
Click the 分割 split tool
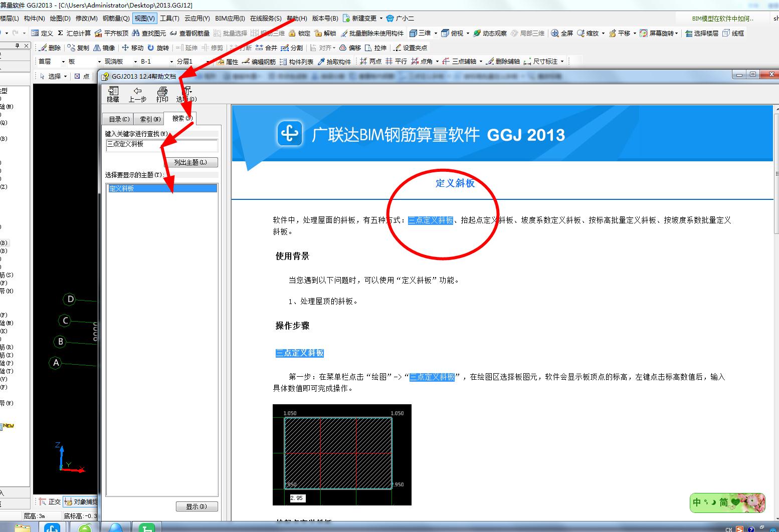click(x=292, y=48)
